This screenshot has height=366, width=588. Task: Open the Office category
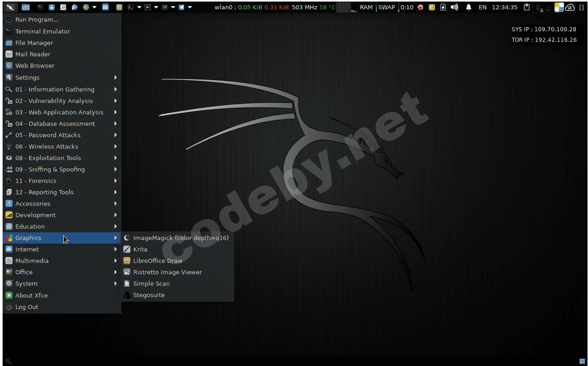(62, 272)
